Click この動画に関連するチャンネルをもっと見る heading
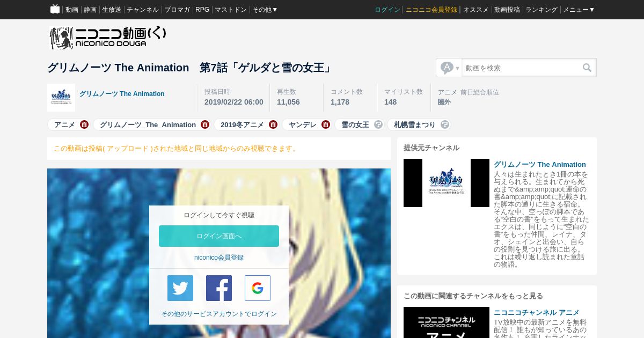Image resolution: width=644 pixels, height=338 pixels. tap(473, 296)
